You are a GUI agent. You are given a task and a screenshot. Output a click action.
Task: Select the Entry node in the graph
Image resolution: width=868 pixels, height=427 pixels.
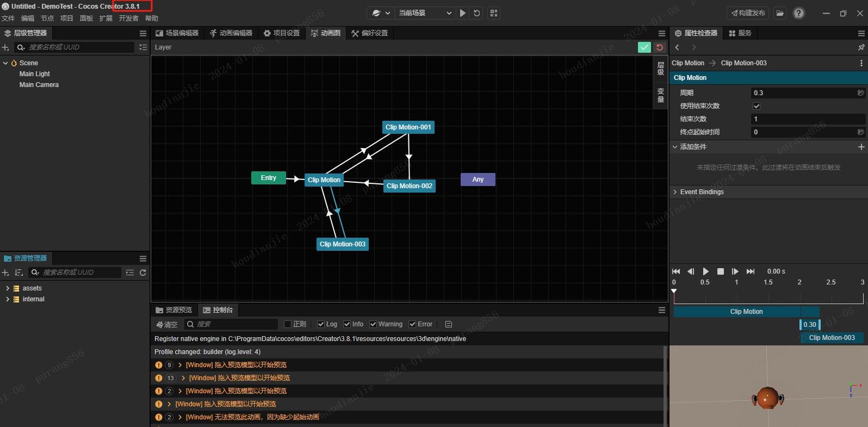pos(269,178)
